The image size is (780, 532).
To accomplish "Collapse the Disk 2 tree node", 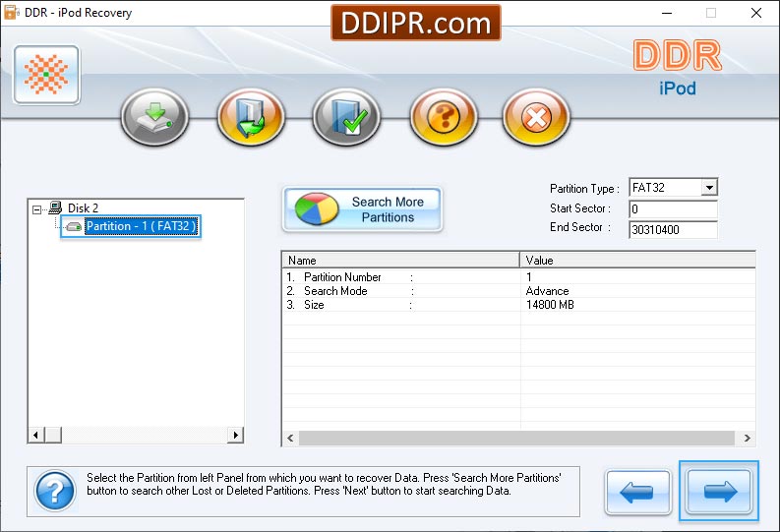I will point(36,209).
